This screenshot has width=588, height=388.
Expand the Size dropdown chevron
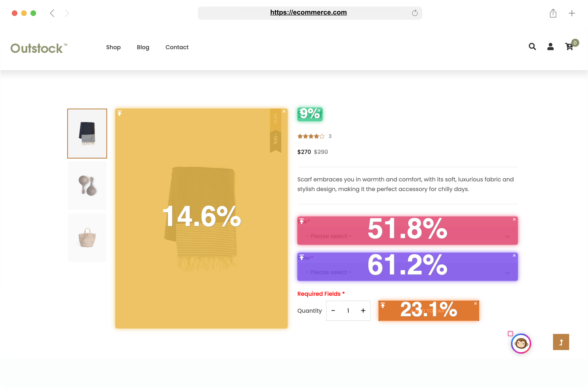click(507, 237)
